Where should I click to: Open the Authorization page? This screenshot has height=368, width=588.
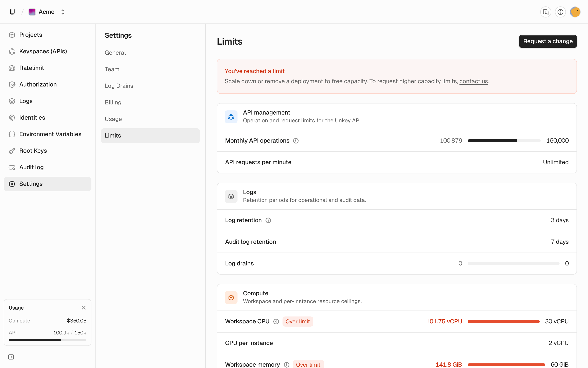pos(47,84)
